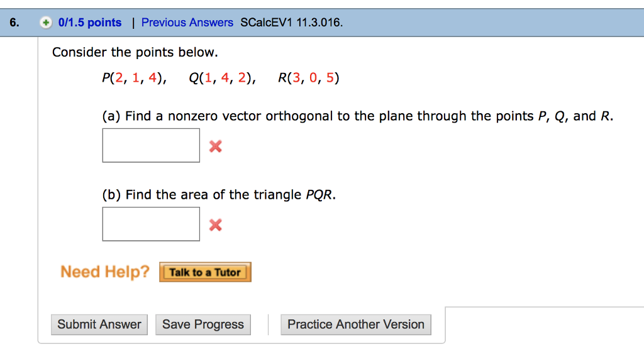The height and width of the screenshot is (354, 644).
Task: Click the part (b) triangle PQR prompt
Action: pyautogui.click(x=219, y=195)
